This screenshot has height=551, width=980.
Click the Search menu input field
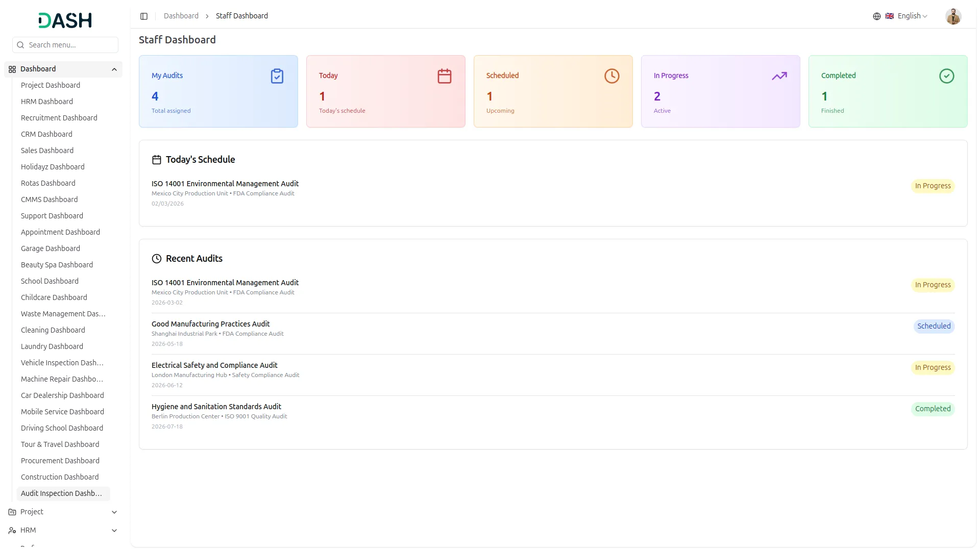[65, 45]
